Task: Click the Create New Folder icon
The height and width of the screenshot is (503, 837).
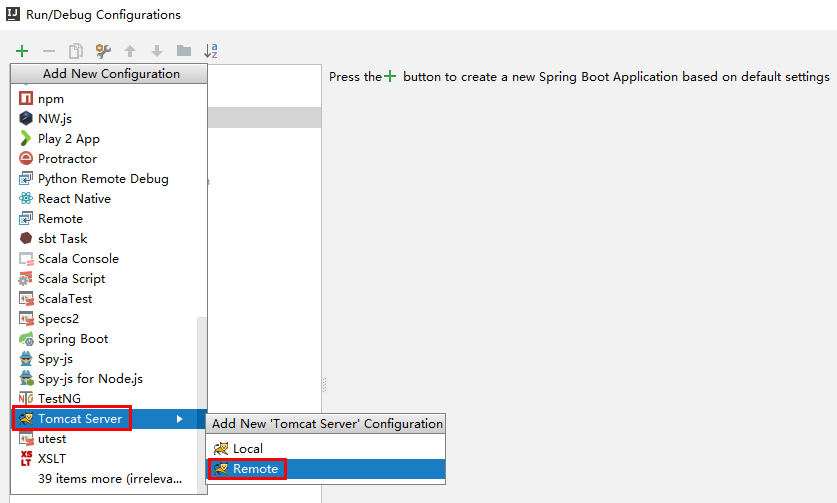Action: pos(184,51)
